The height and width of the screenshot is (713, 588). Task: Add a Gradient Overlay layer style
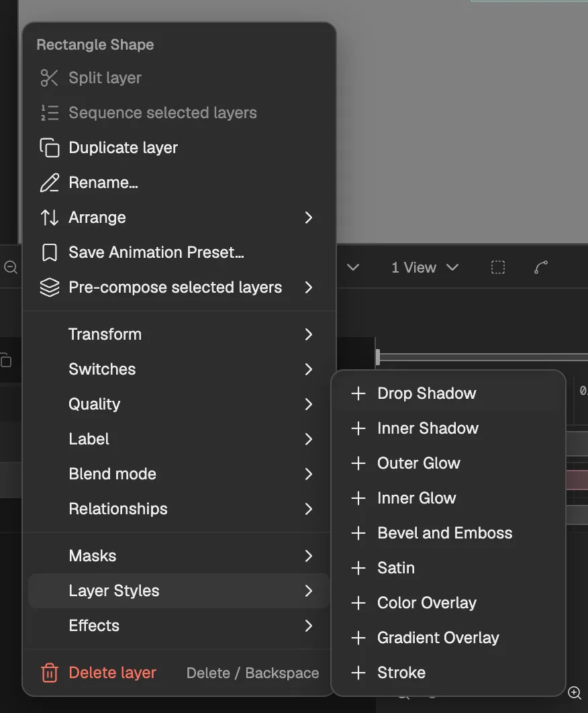coord(448,638)
